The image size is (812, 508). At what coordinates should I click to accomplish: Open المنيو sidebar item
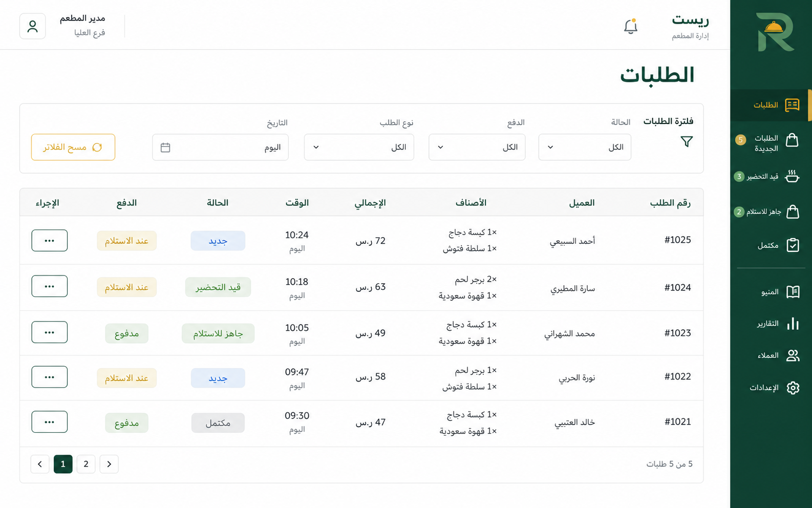771,292
